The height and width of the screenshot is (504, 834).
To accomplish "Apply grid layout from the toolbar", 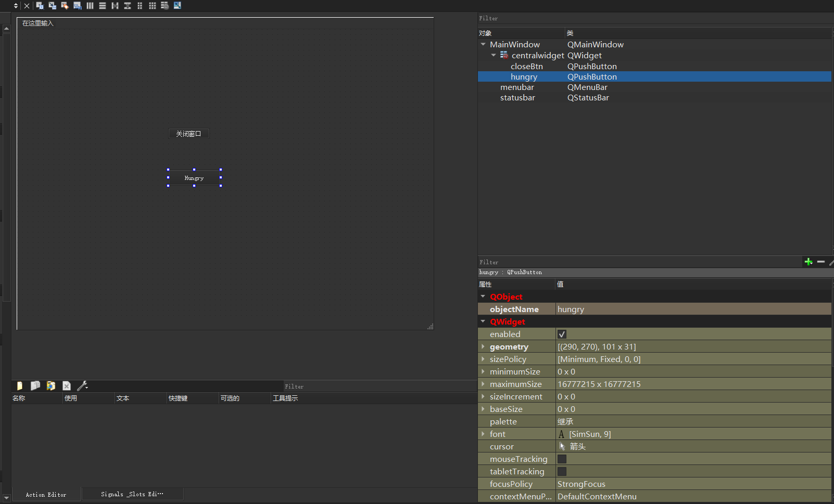I will pyautogui.click(x=152, y=6).
